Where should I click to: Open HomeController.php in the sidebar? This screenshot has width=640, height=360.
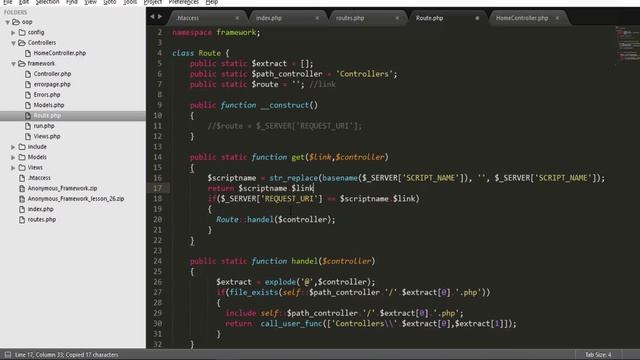[x=60, y=53]
